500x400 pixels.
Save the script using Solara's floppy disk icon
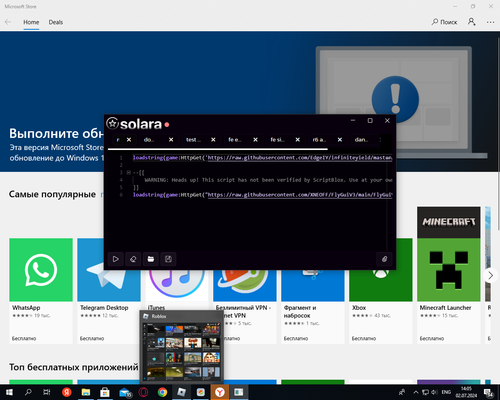tap(168, 259)
